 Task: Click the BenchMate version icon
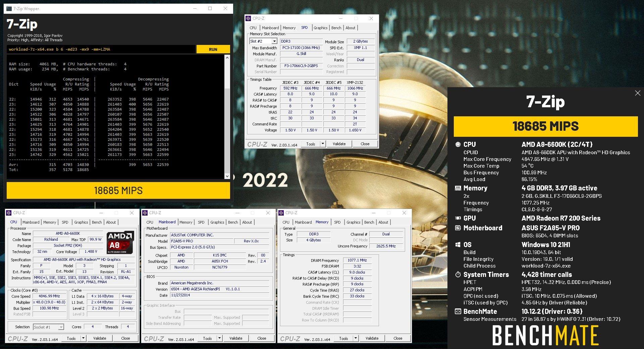click(x=458, y=311)
